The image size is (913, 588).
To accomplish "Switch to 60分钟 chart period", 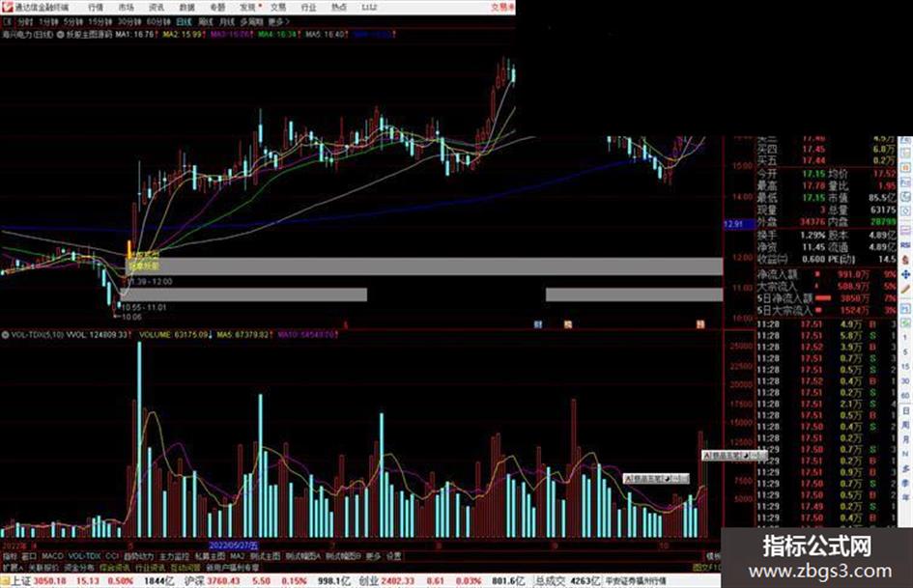I will tap(158, 21).
